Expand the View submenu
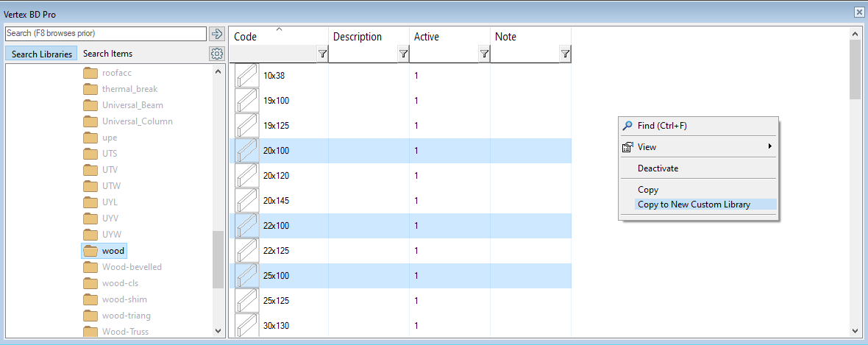 click(x=770, y=147)
